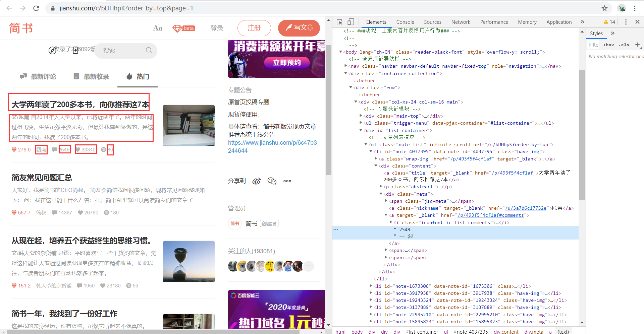
Task: Open article 从现在起，培养五个获益终生的思维习惯
Action: point(82,241)
